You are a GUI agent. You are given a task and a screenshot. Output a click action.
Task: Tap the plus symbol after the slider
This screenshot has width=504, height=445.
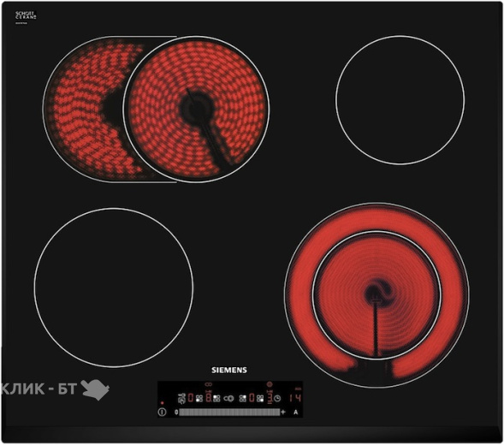click(283, 412)
